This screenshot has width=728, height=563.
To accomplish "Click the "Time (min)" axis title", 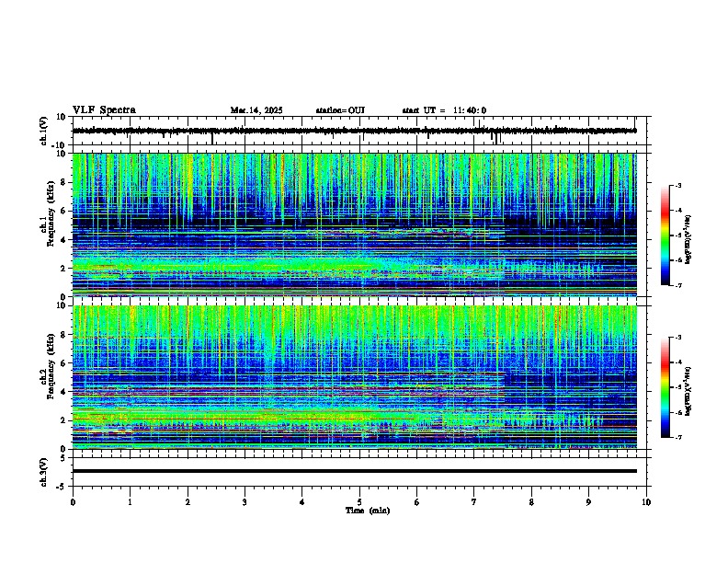I will click(x=368, y=511).
